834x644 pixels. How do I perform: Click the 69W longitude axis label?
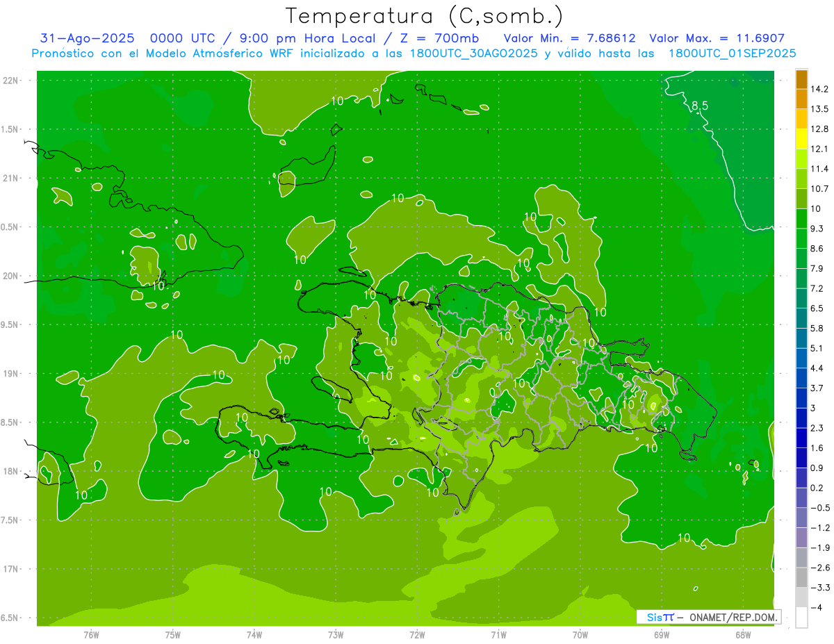click(x=662, y=634)
